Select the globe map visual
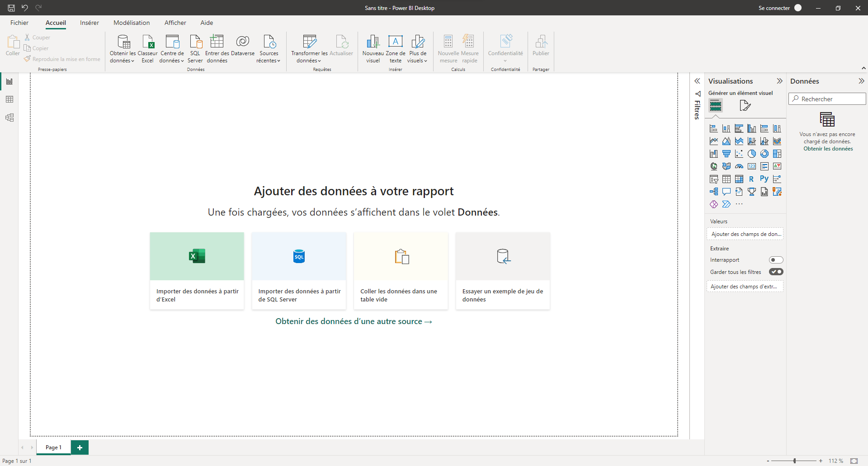The height and width of the screenshot is (466, 868). coord(714,166)
